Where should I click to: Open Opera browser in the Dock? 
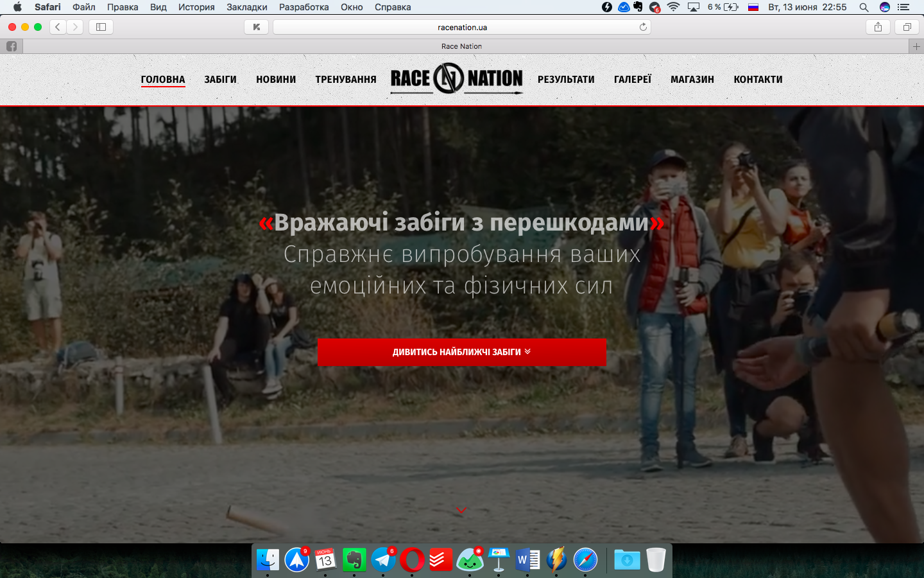pyautogui.click(x=412, y=559)
